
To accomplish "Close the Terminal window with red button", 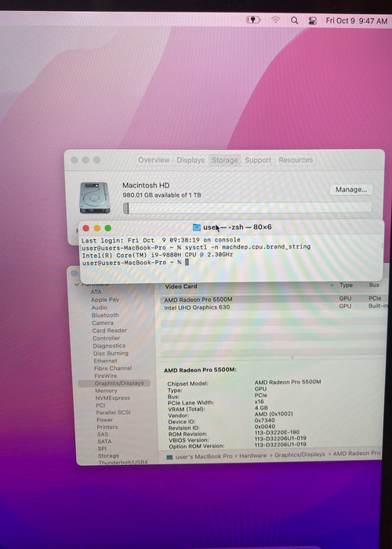I will (x=85, y=228).
